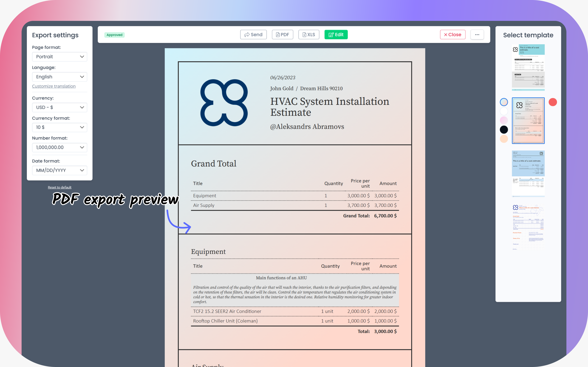Image resolution: width=588 pixels, height=367 pixels.
Task: Close the export preview
Action: tap(452, 34)
